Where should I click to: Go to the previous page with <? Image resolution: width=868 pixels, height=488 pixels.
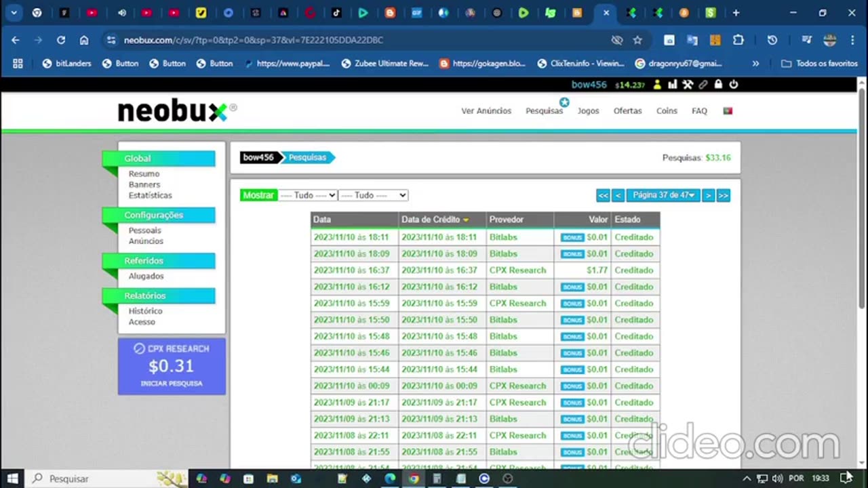pos(618,195)
